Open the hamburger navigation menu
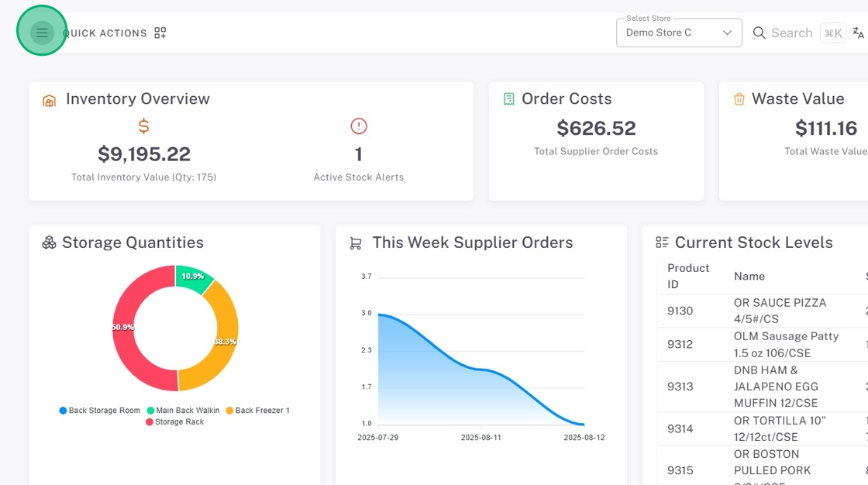Viewport: 868px width, 485px height. (42, 33)
